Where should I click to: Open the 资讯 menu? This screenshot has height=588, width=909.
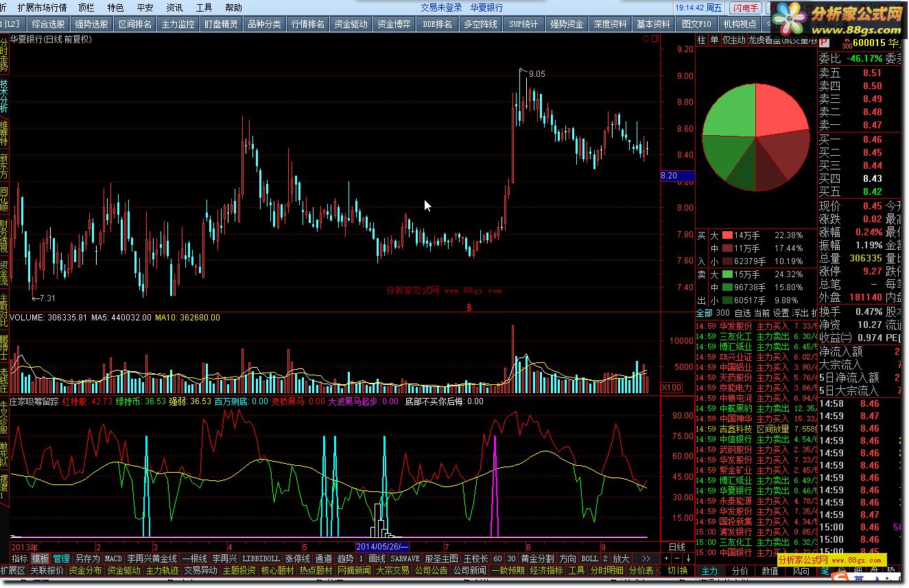(174, 8)
